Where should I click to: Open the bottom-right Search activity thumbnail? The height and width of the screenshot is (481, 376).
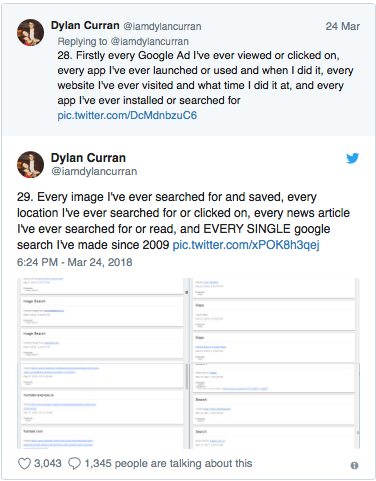[275, 406]
